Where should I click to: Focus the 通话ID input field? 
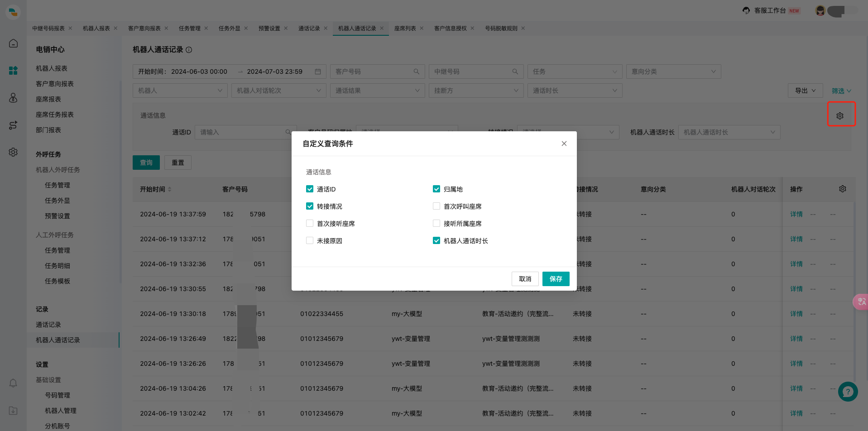(x=246, y=132)
